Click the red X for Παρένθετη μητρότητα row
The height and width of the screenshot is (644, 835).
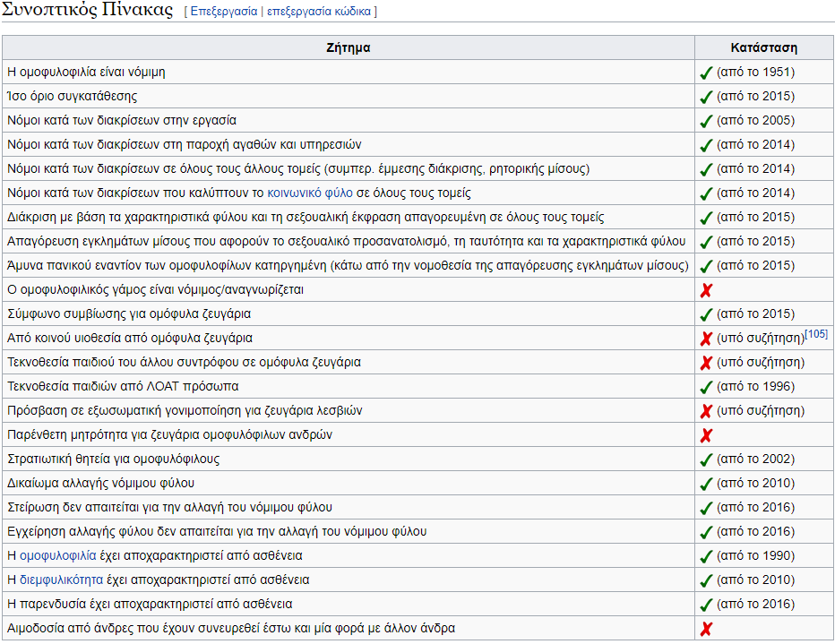[x=706, y=436]
